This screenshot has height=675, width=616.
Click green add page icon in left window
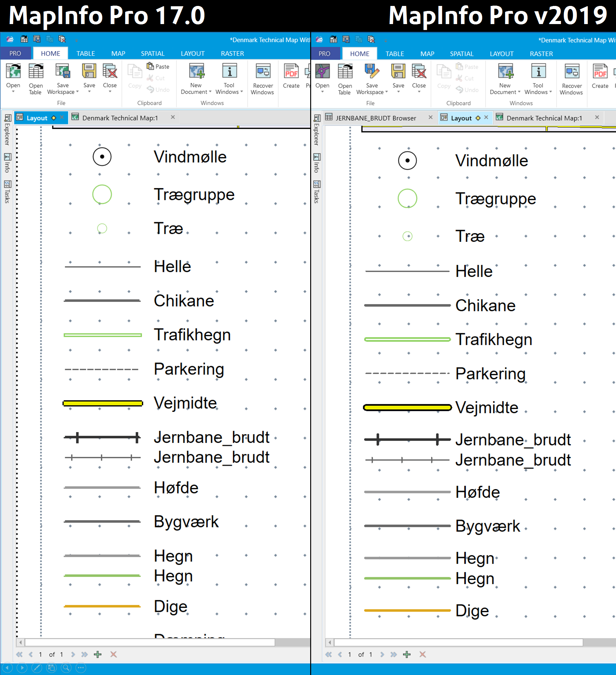click(x=98, y=654)
